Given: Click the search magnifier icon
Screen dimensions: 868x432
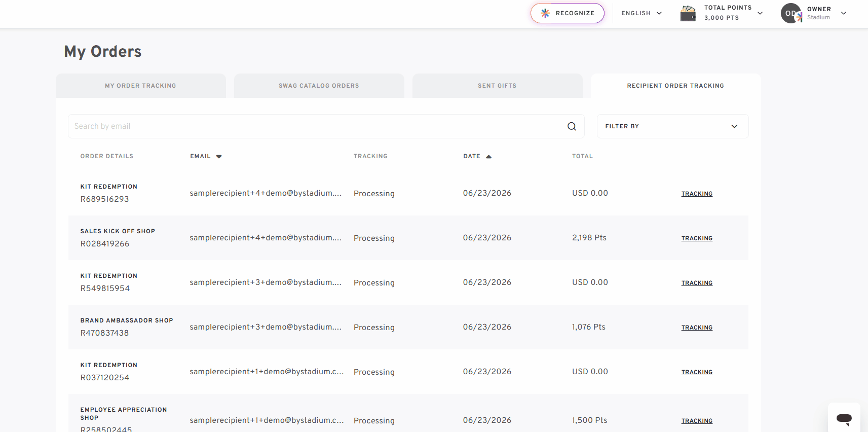Looking at the screenshot, I should (572, 126).
